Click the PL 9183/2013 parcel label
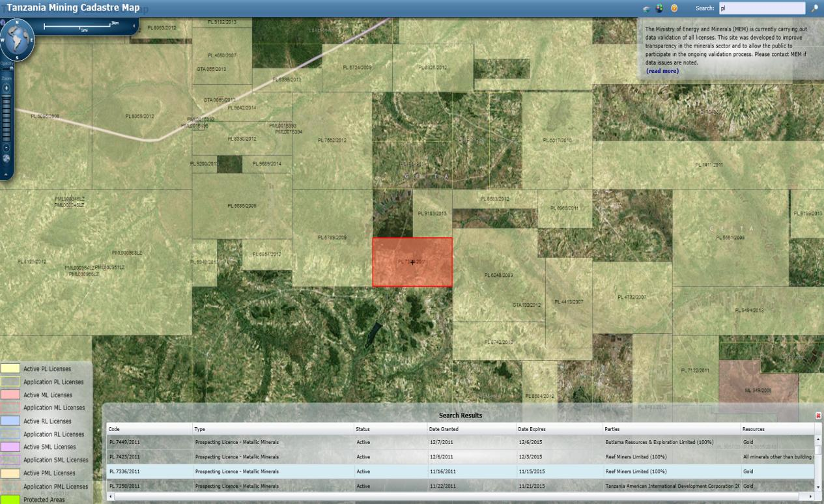Viewport: 824px width, 504px height. click(432, 214)
